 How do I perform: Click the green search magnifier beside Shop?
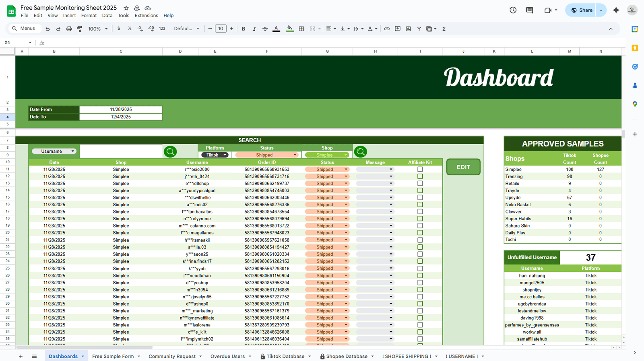click(x=361, y=152)
